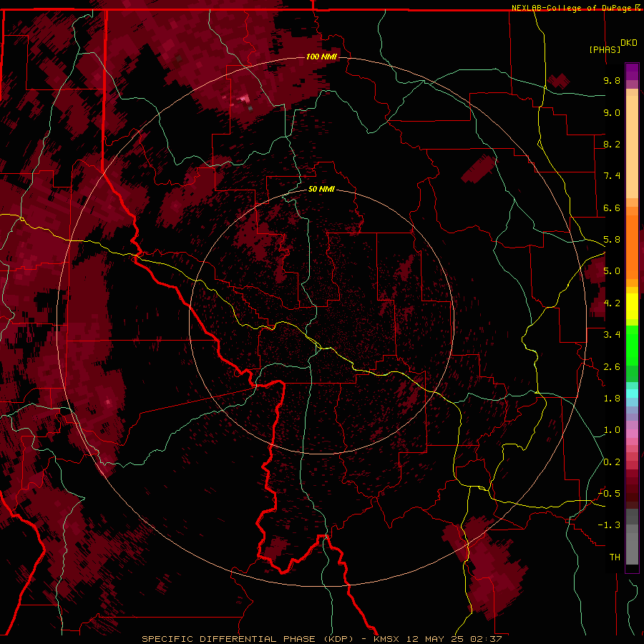644x644 pixels.
Task: Click the purple top segment of the color bar
Action: point(632,72)
